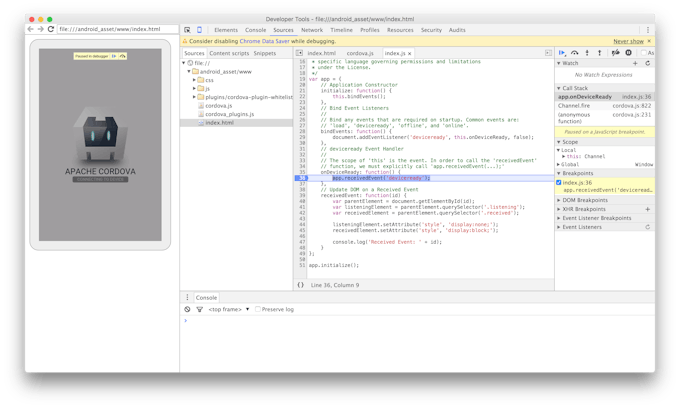This screenshot has height=408, width=680.
Task: Step over from the Paused in debugger overlay
Action: pos(123,56)
